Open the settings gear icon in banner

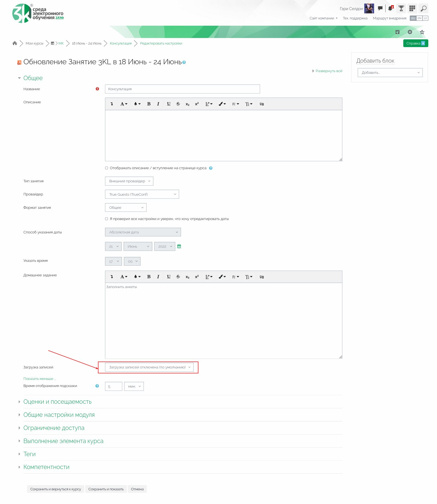coord(410,32)
